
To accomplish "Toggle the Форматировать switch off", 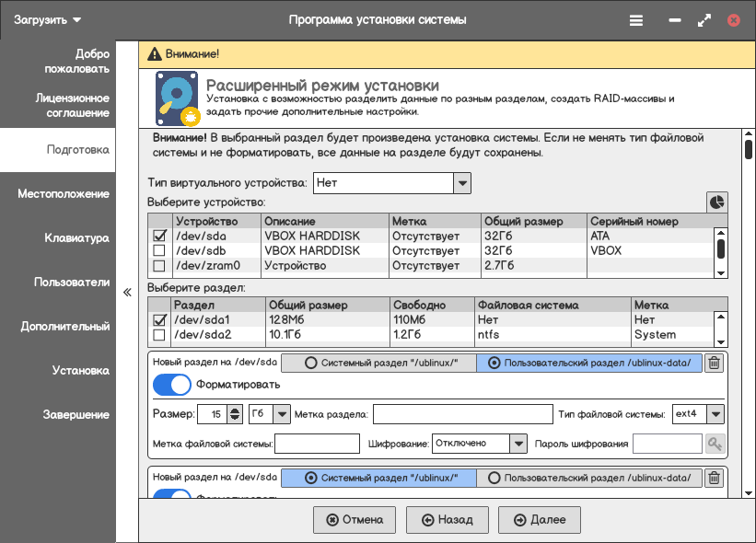I will pos(172,385).
